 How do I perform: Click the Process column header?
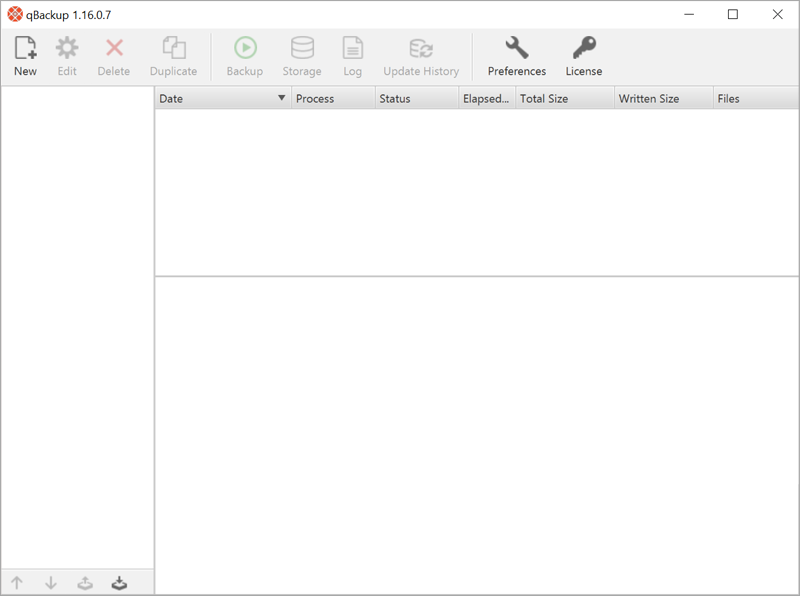pyautogui.click(x=333, y=98)
